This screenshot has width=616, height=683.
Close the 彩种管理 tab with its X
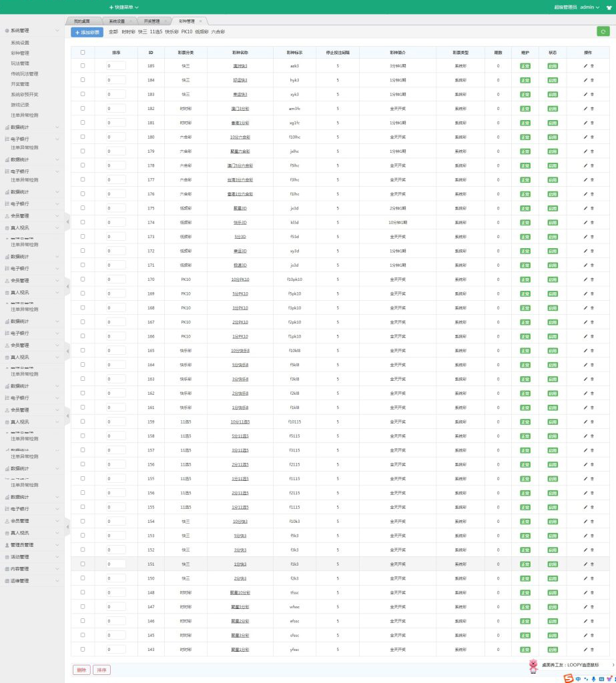pyautogui.click(x=201, y=21)
